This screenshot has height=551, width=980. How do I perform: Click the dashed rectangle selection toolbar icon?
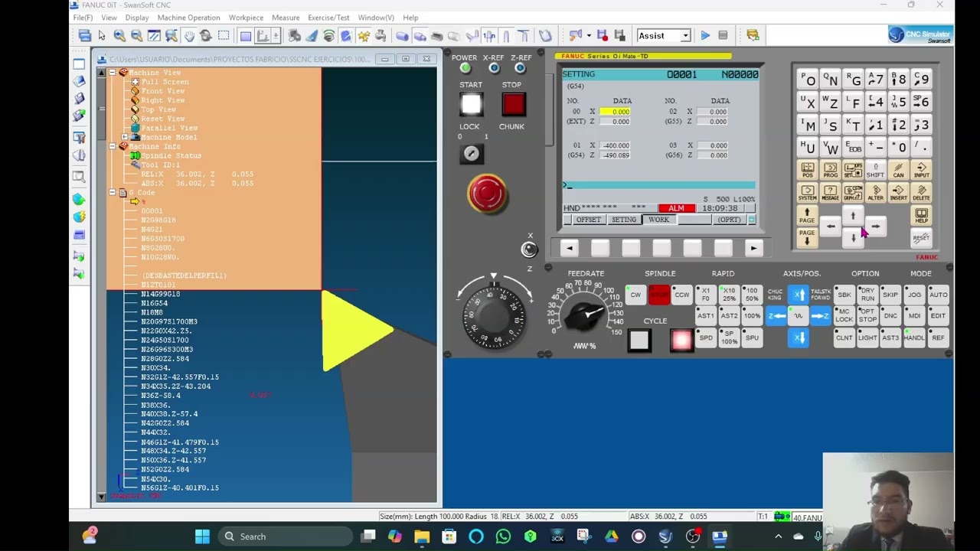point(224,36)
